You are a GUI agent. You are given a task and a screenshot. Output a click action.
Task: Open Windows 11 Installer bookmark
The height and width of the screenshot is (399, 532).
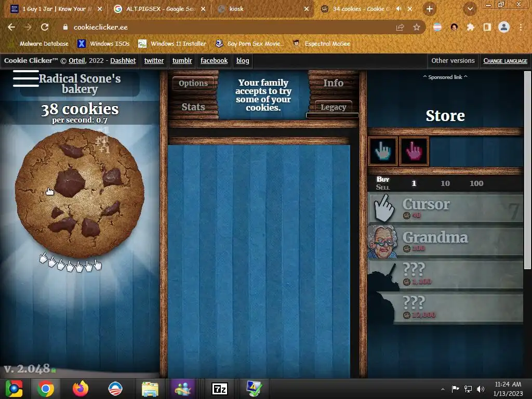(x=172, y=44)
